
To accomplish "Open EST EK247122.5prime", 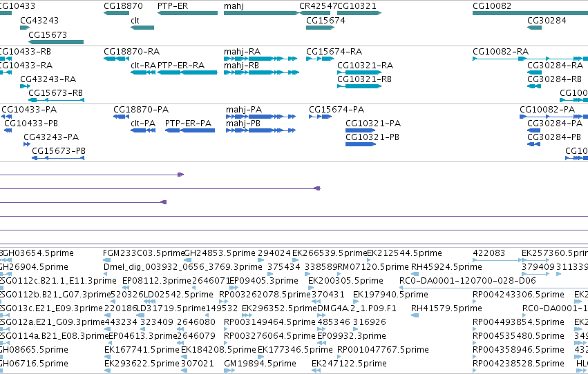I will pos(316,371).
